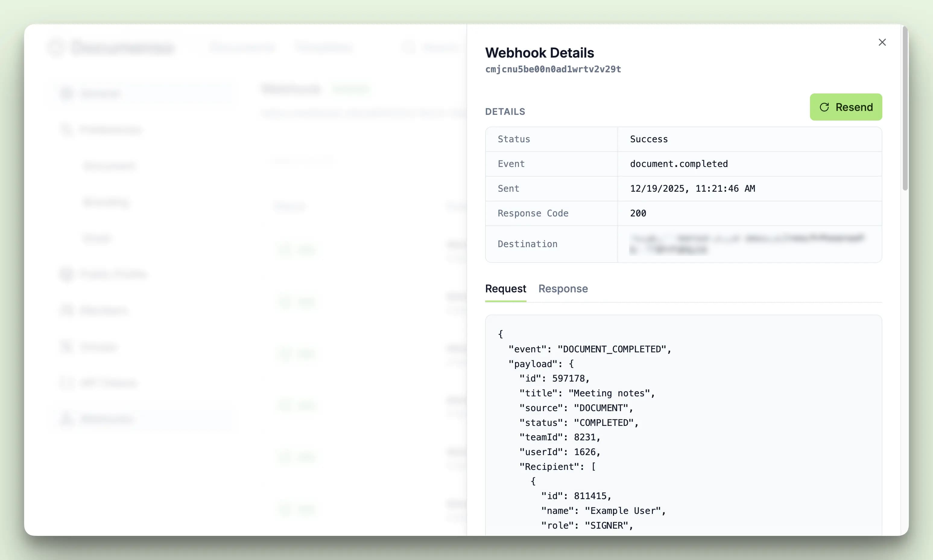The height and width of the screenshot is (560, 933).
Task: Click the Event row label
Action: [x=511, y=164]
